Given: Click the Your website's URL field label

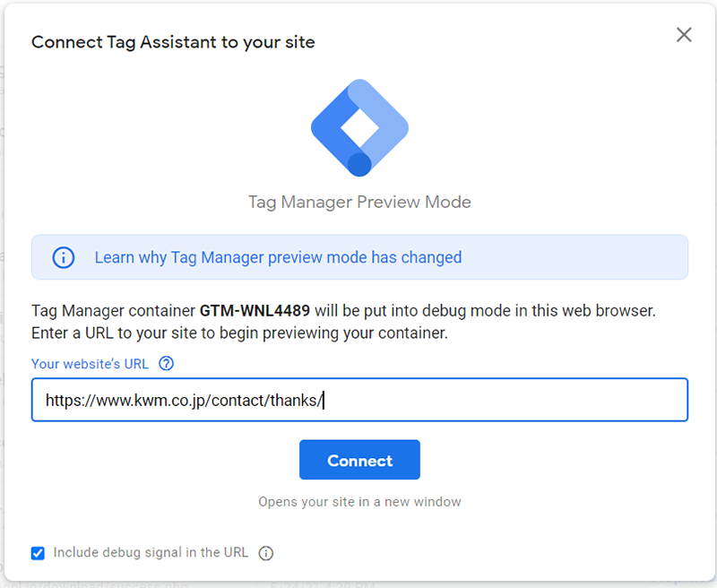Looking at the screenshot, I should (91, 364).
